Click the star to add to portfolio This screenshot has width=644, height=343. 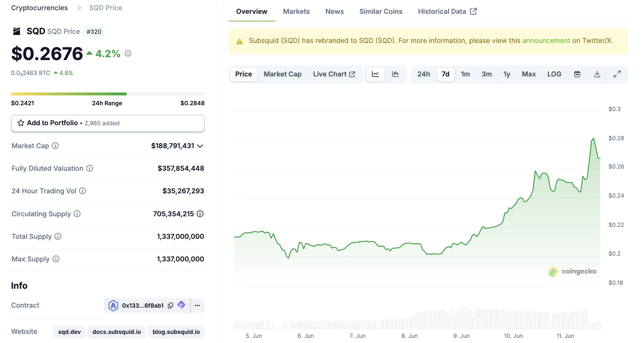[20, 123]
